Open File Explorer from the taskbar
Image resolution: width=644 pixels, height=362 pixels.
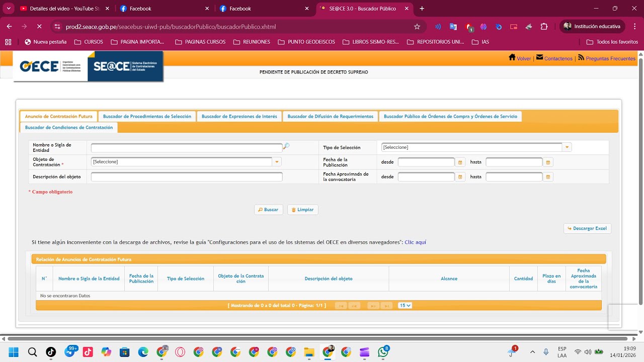click(x=309, y=352)
